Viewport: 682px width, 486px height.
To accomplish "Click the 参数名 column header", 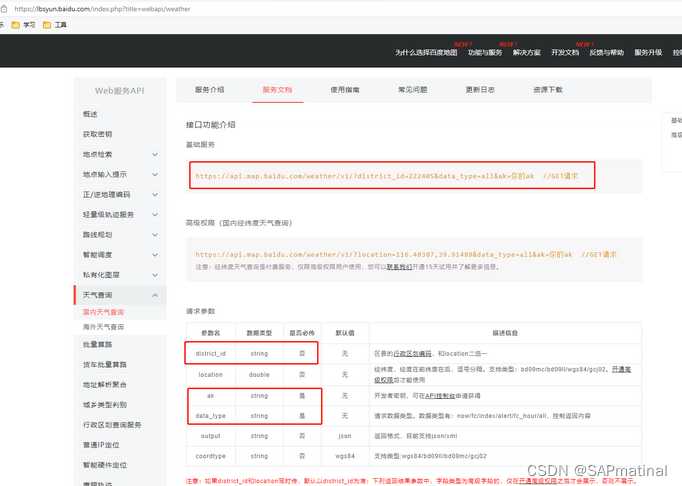I will [x=211, y=333].
